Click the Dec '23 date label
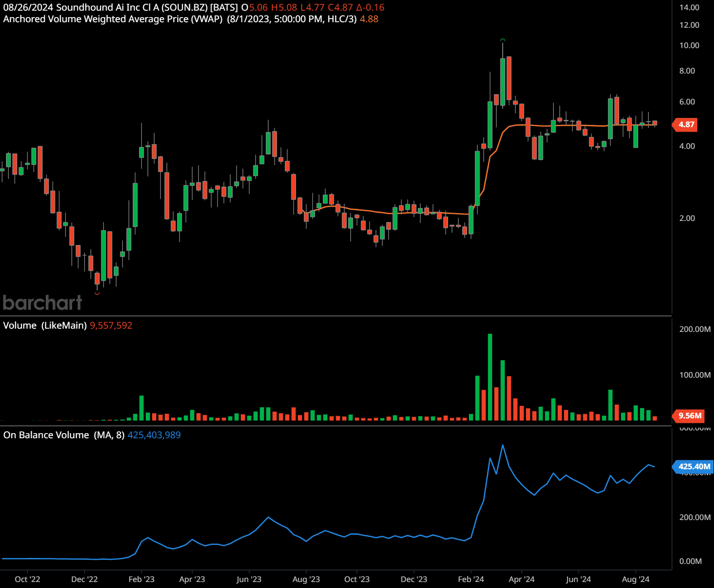The image size is (714, 588). coord(414,579)
